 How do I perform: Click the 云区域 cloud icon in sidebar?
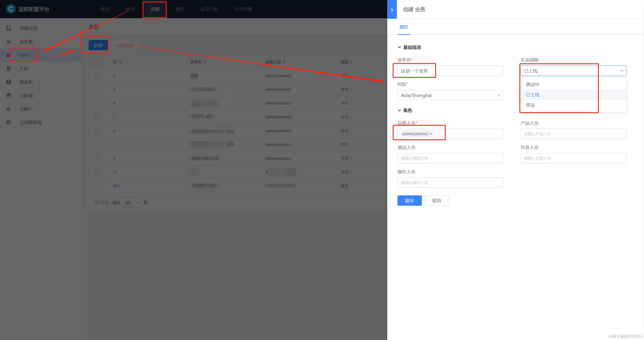[9, 95]
